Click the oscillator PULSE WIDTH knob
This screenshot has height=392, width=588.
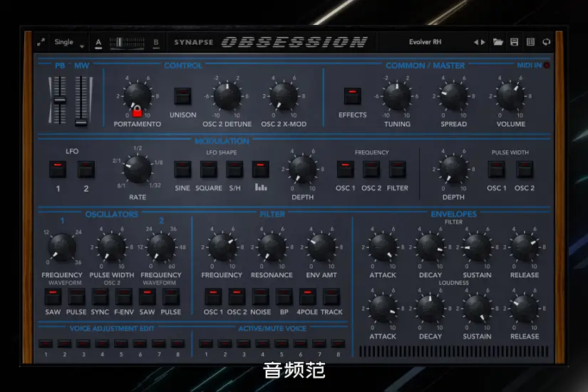[112, 247]
